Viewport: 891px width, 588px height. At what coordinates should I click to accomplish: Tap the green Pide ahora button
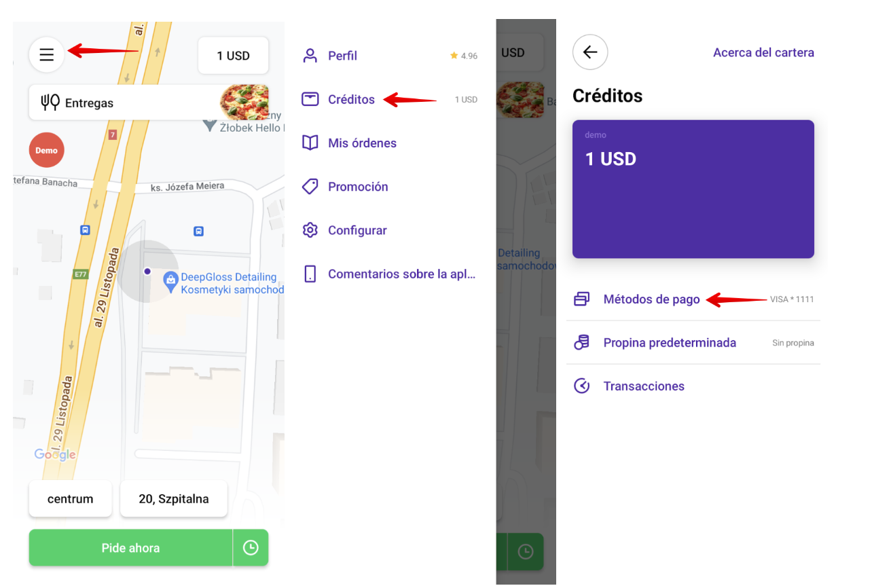click(130, 548)
